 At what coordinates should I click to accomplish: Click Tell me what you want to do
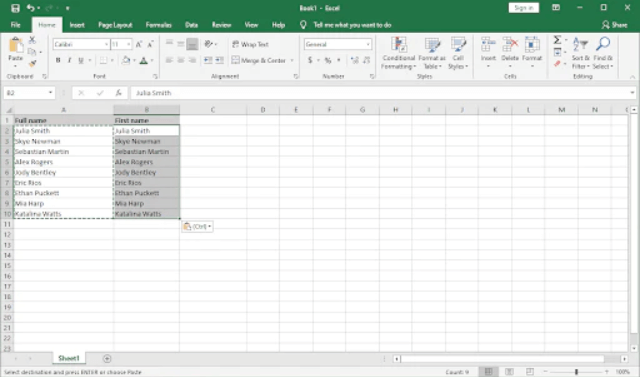[x=352, y=25]
